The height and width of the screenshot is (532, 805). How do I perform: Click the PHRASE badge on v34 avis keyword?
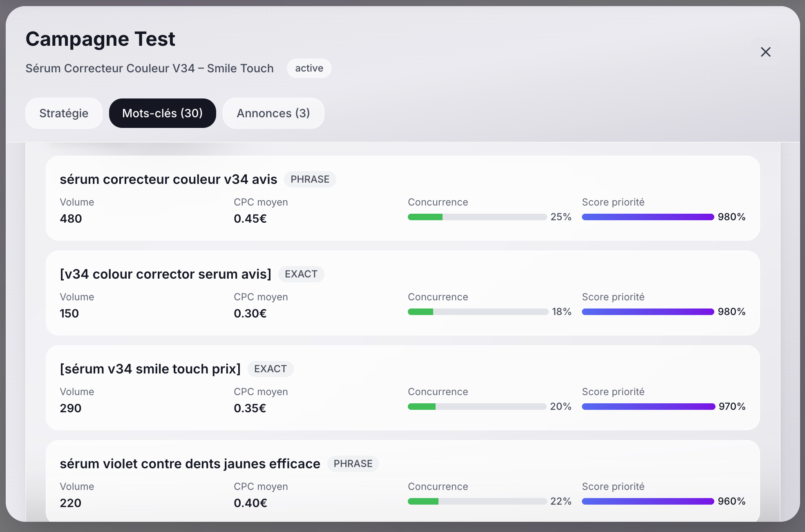click(310, 179)
